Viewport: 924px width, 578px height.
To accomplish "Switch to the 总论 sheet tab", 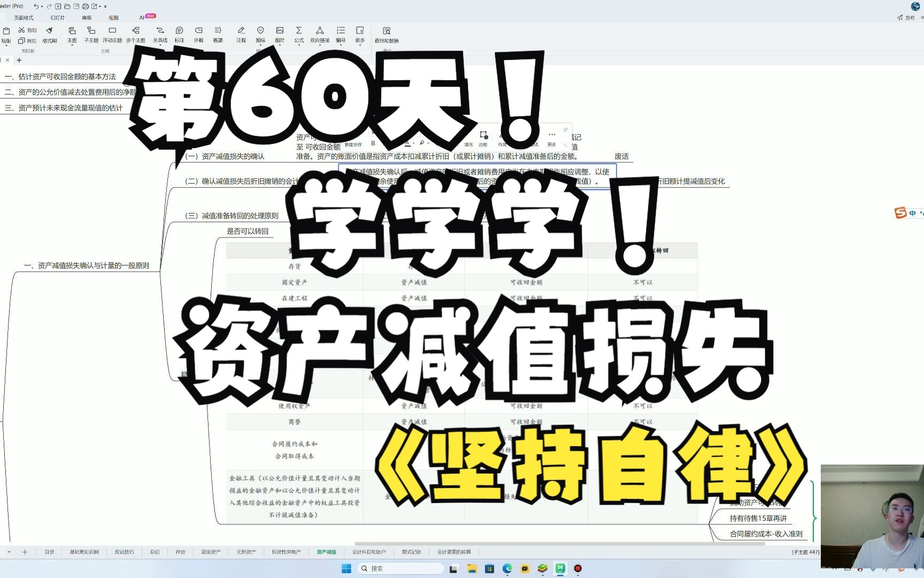I will point(155,552).
